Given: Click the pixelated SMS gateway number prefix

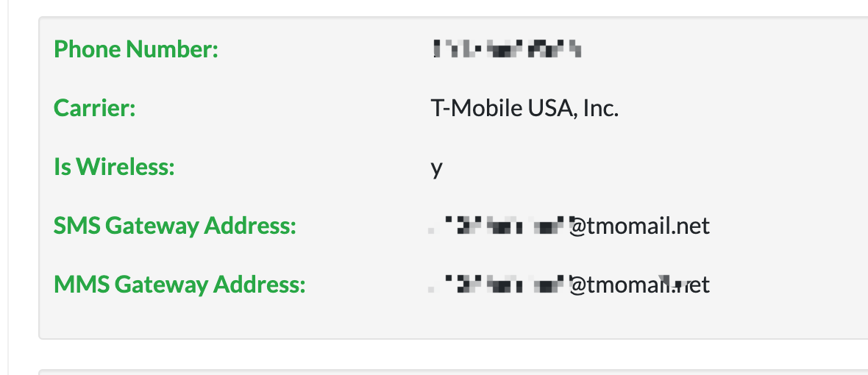Looking at the screenshot, I should coord(499,226).
